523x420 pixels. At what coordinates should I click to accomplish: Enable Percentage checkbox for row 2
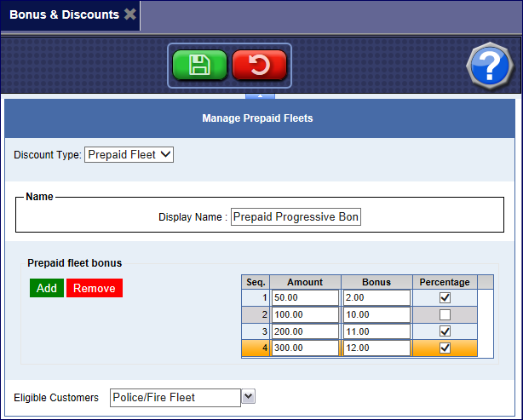click(443, 314)
